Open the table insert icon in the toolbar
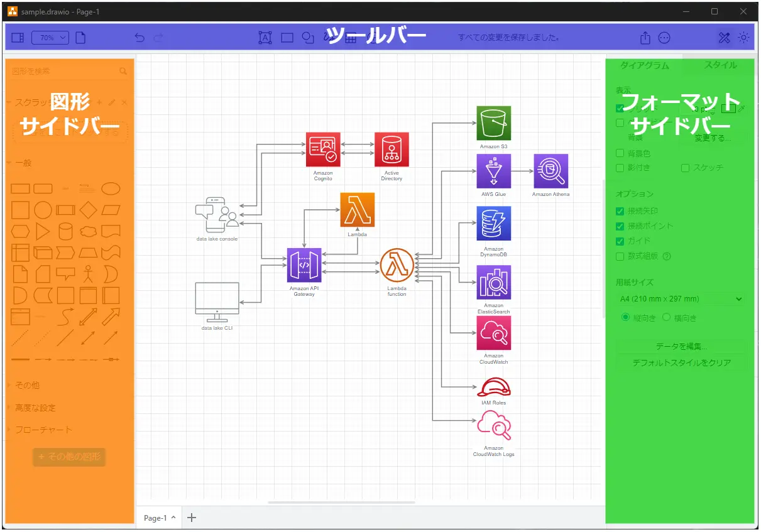The width and height of the screenshot is (761, 532). 349,39
